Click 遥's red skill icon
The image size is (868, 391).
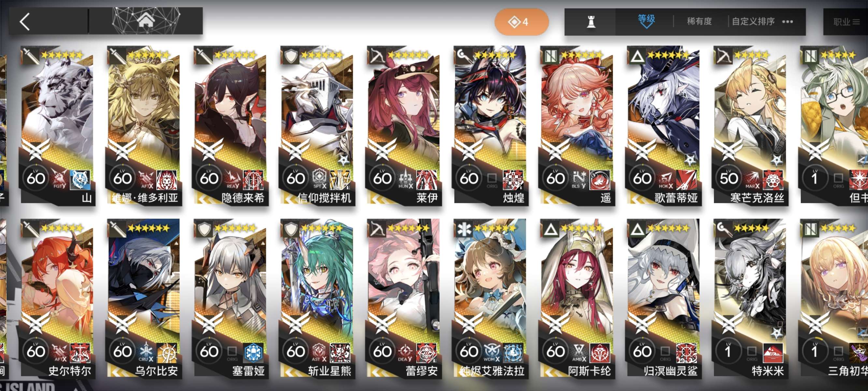[x=600, y=180]
